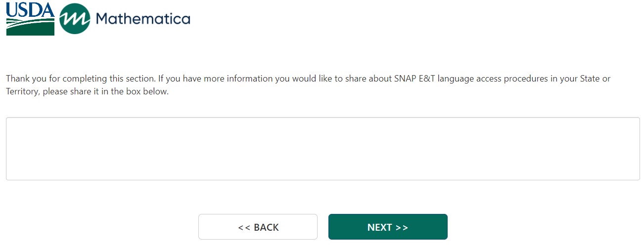This screenshot has height=248, width=644.
Task: Click the "Territory, please share it" line
Action: pyautogui.click(x=87, y=92)
